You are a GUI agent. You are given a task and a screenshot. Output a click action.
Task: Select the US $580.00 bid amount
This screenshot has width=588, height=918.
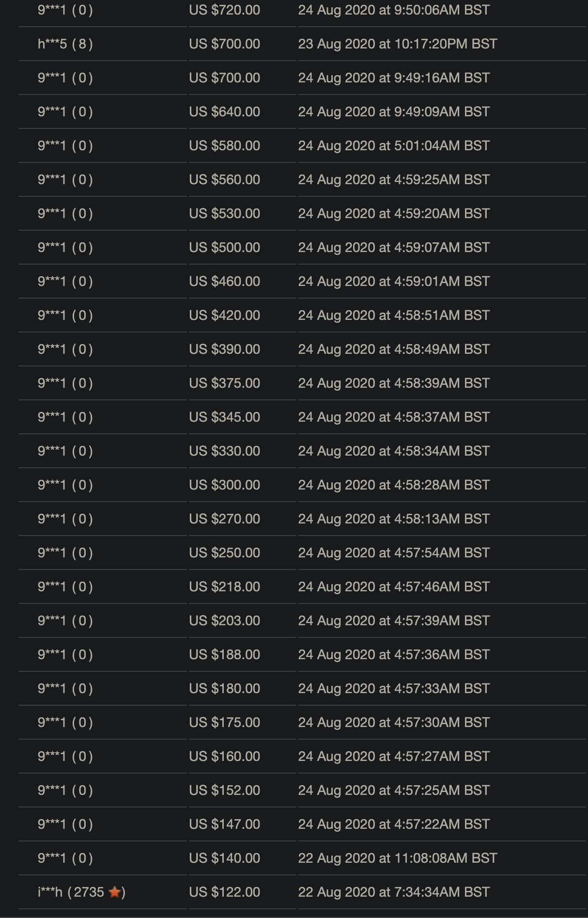[x=225, y=146]
